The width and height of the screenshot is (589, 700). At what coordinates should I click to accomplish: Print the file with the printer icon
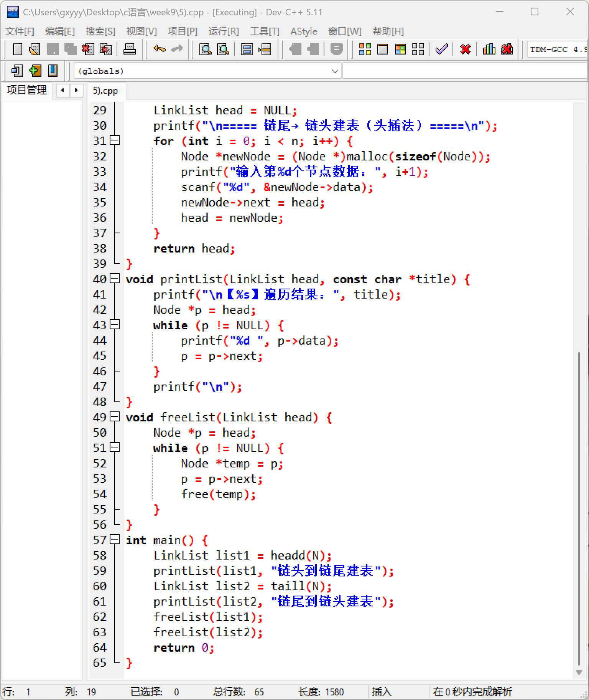[x=129, y=49]
